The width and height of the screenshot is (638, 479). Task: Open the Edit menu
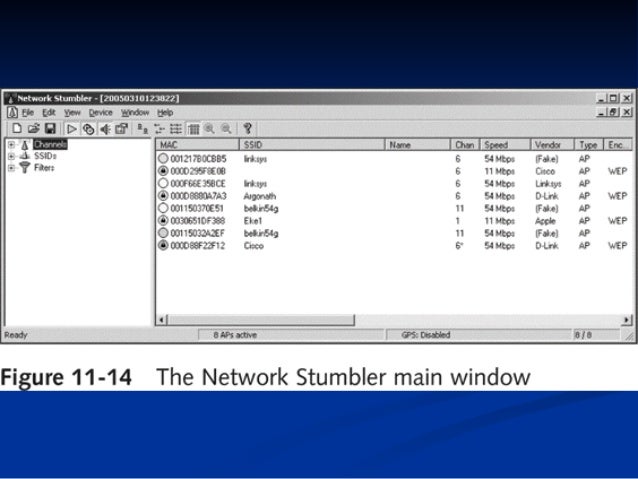pyautogui.click(x=49, y=112)
